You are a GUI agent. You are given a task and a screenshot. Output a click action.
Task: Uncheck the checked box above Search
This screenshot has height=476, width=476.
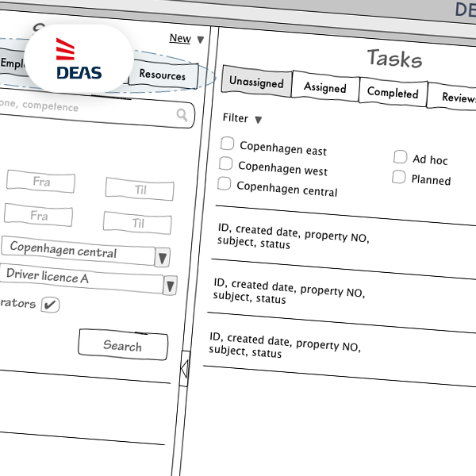point(50,305)
